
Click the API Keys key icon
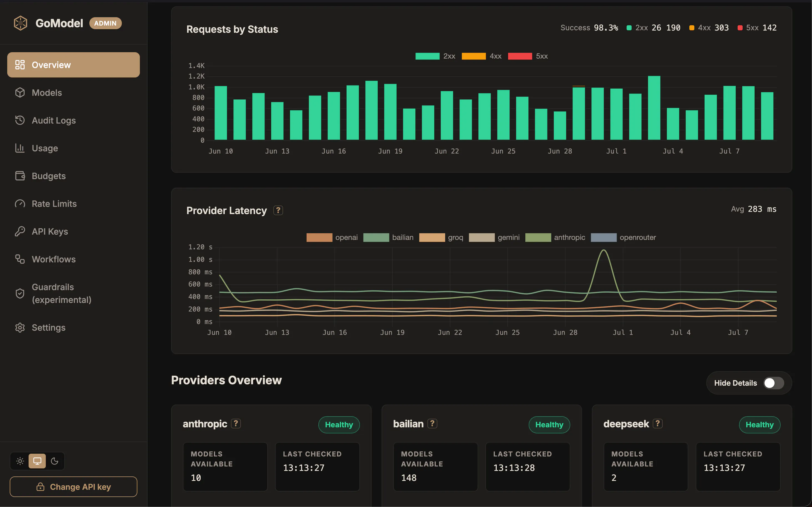click(x=20, y=231)
